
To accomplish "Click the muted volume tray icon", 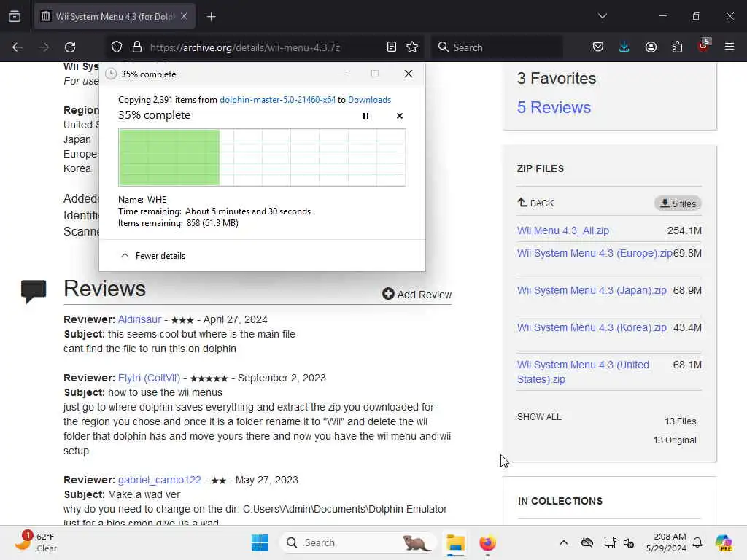I will point(629,542).
